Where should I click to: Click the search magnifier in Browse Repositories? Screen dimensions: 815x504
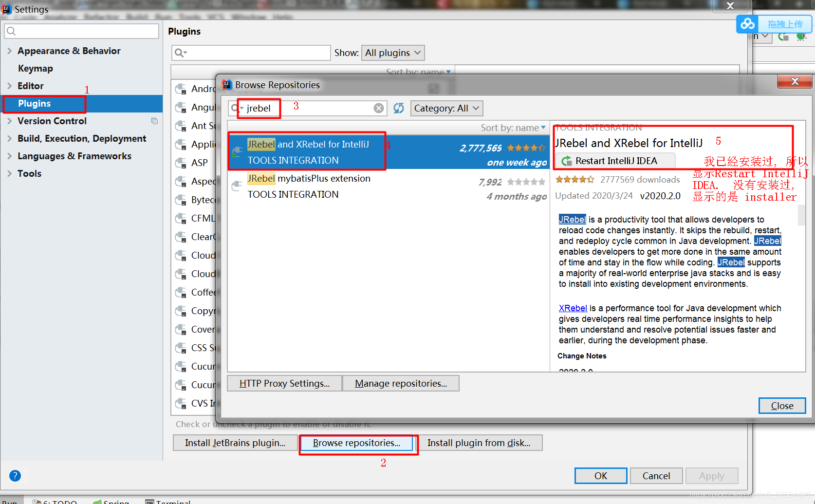point(236,108)
